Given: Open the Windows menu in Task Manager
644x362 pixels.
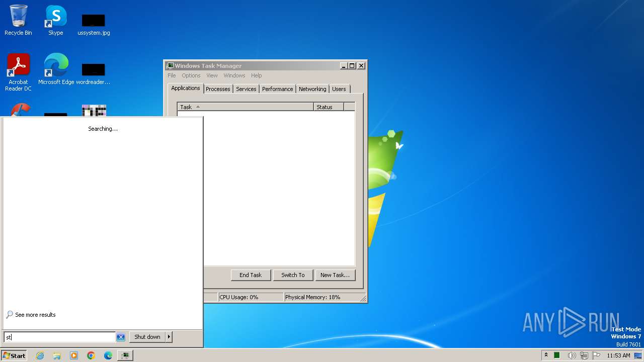Looking at the screenshot, I should click(x=234, y=75).
